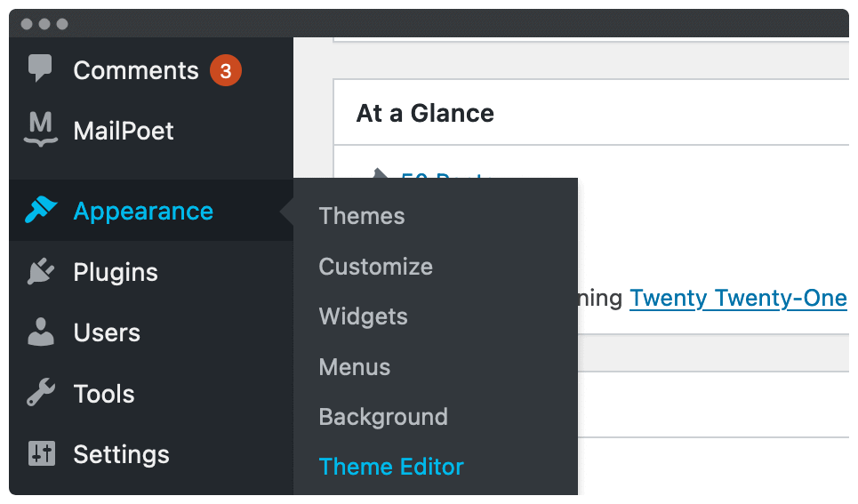Viewport: 858px width, 504px height.
Task: Click the Tools wrench icon
Action: point(41,392)
